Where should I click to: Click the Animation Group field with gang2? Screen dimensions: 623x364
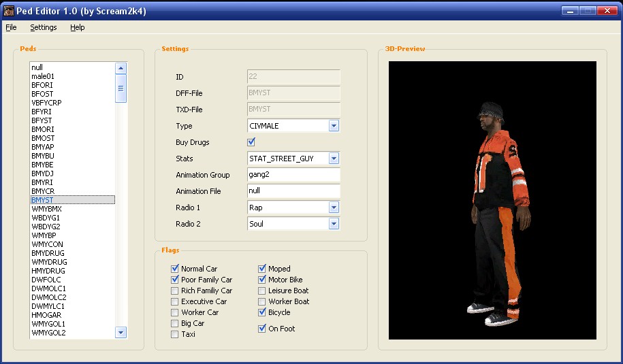(x=293, y=175)
